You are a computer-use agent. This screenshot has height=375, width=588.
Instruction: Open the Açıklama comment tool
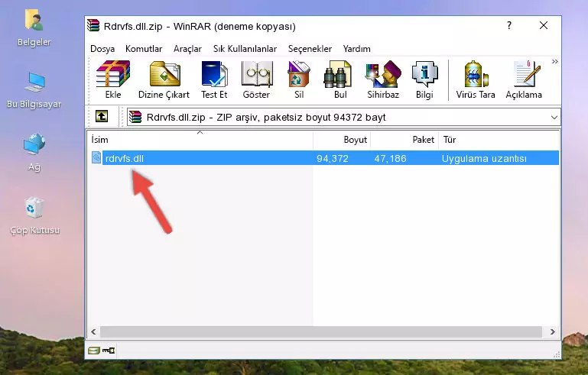click(x=524, y=79)
